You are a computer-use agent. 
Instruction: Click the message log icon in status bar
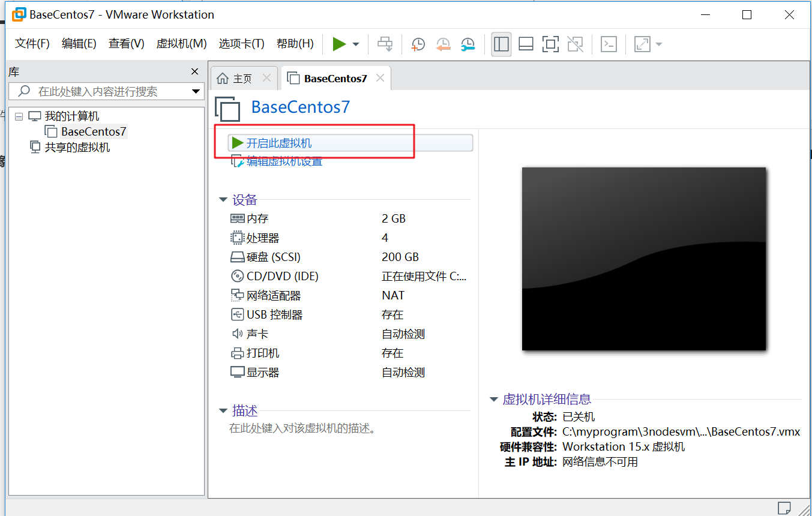click(x=784, y=508)
